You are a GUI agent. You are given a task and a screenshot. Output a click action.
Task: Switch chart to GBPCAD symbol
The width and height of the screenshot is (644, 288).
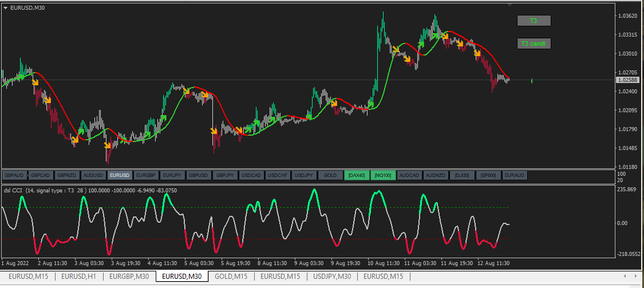tap(41, 175)
